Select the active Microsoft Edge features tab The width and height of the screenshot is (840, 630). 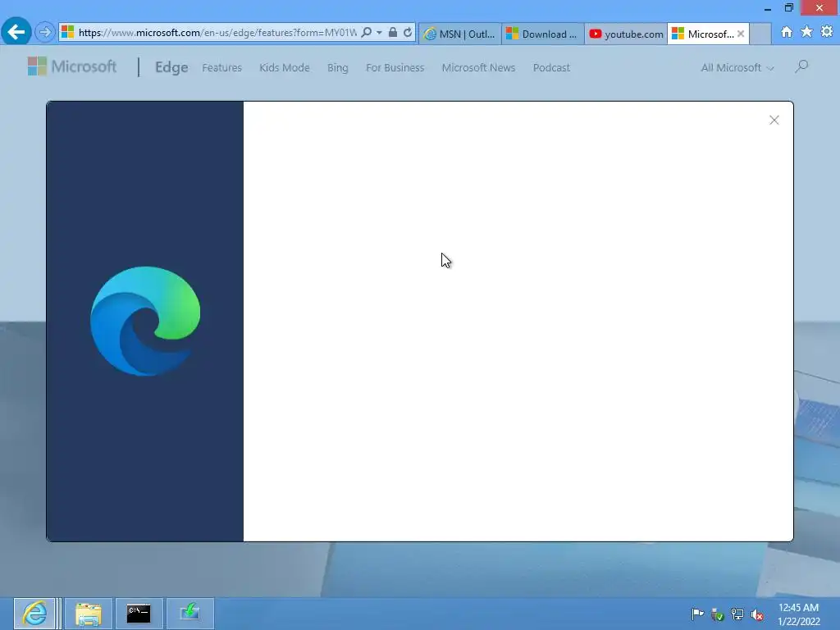coord(703,34)
